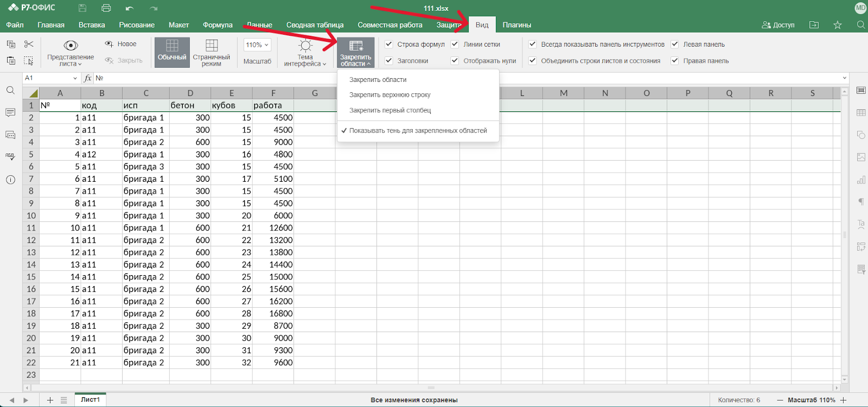Click the Новое sheet view button

[120, 44]
